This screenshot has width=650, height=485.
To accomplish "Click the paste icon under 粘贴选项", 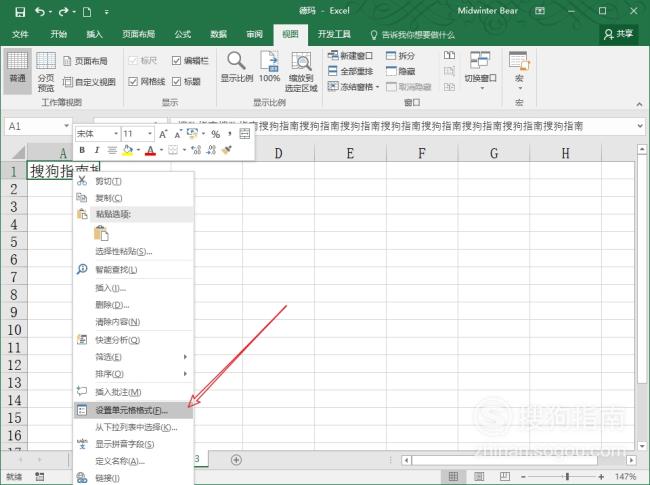I will pos(101,233).
